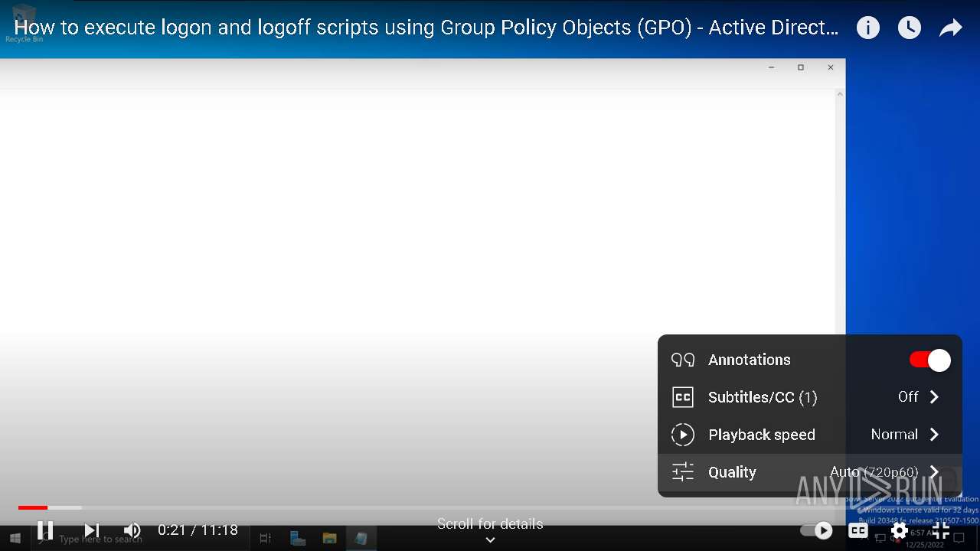Click the Annotations speech bubble icon

682,360
